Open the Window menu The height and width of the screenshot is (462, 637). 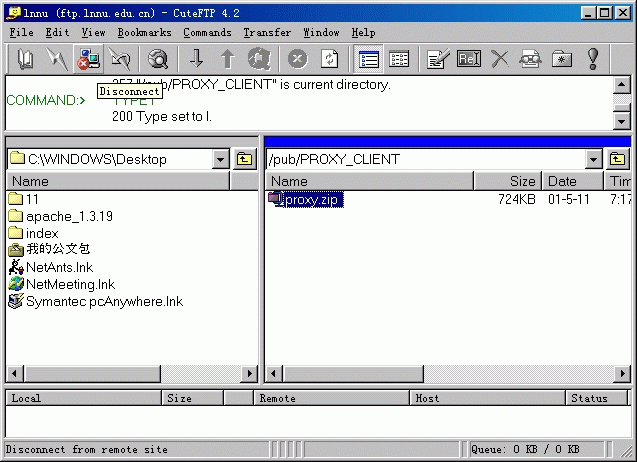(x=321, y=33)
